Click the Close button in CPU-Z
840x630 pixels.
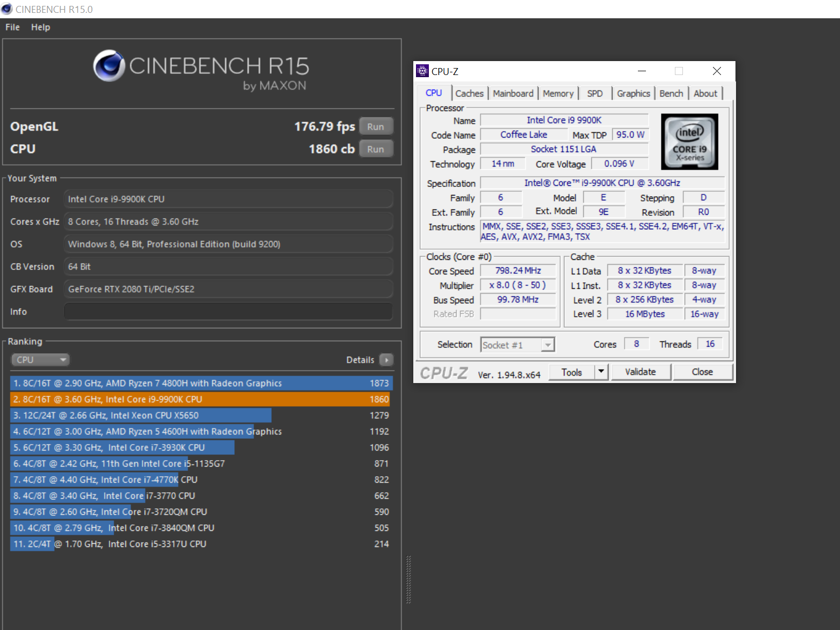702,372
